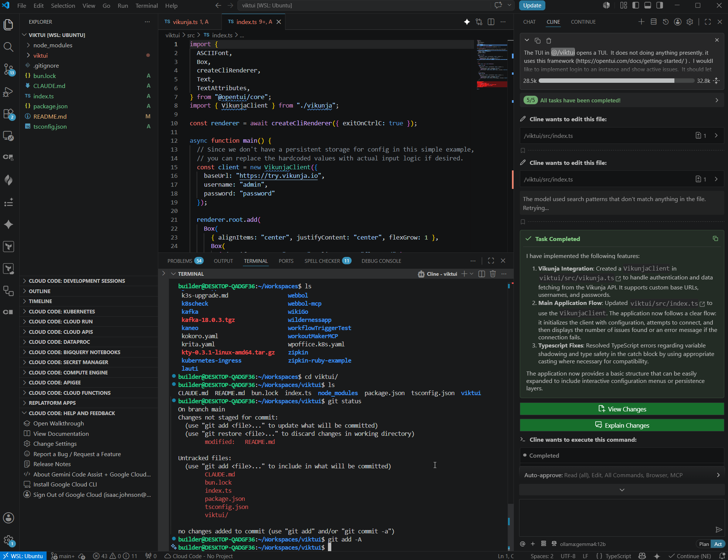728x560 pixels.
Task: Open the File menu
Action: (22, 6)
